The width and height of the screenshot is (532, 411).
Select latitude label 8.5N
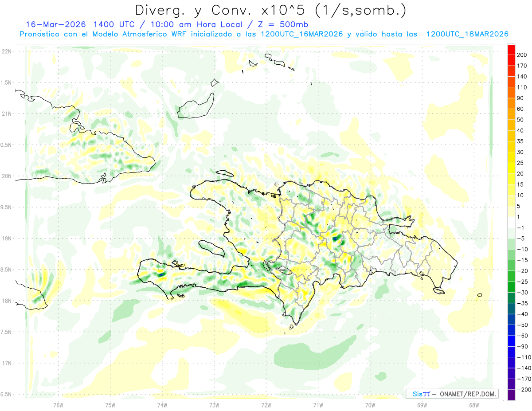[7, 270]
